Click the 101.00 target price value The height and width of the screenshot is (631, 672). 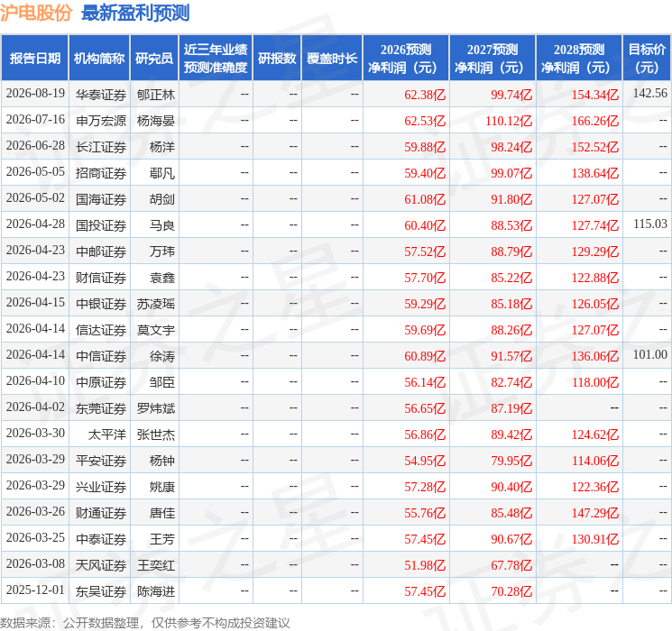click(x=650, y=354)
